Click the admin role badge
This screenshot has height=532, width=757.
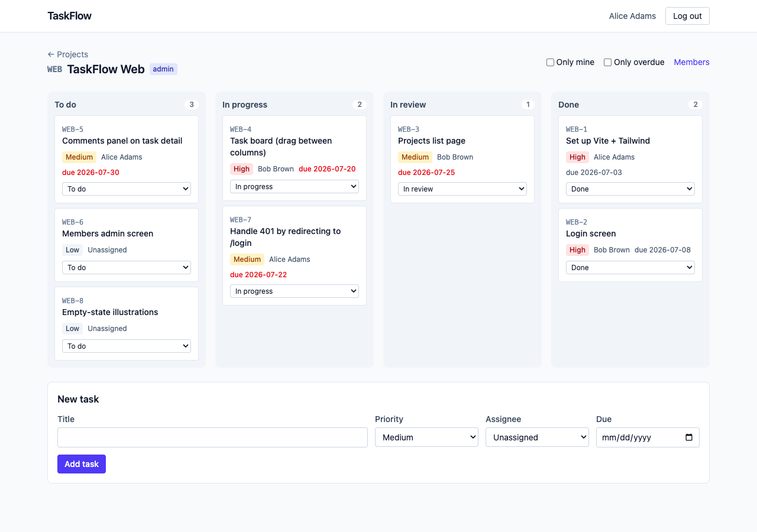[163, 69]
